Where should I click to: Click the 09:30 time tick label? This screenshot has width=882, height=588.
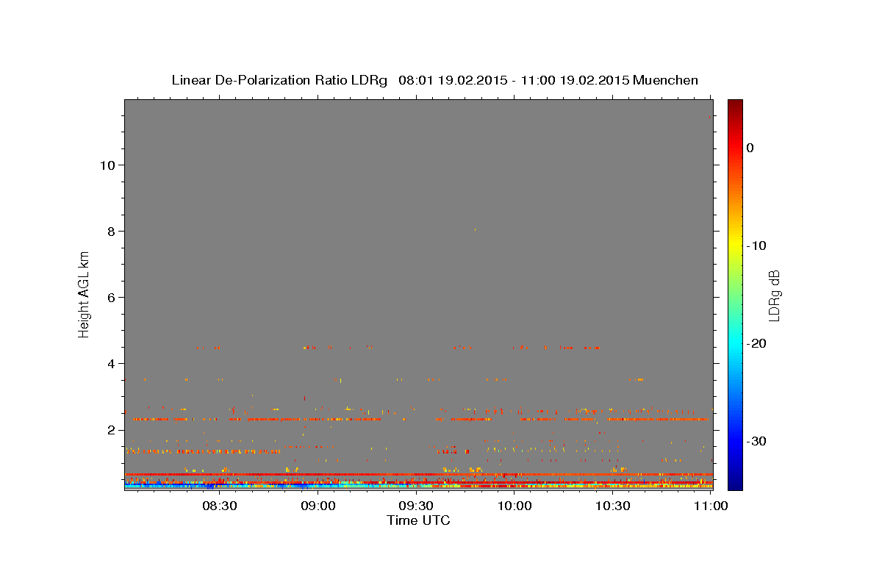pyautogui.click(x=416, y=506)
